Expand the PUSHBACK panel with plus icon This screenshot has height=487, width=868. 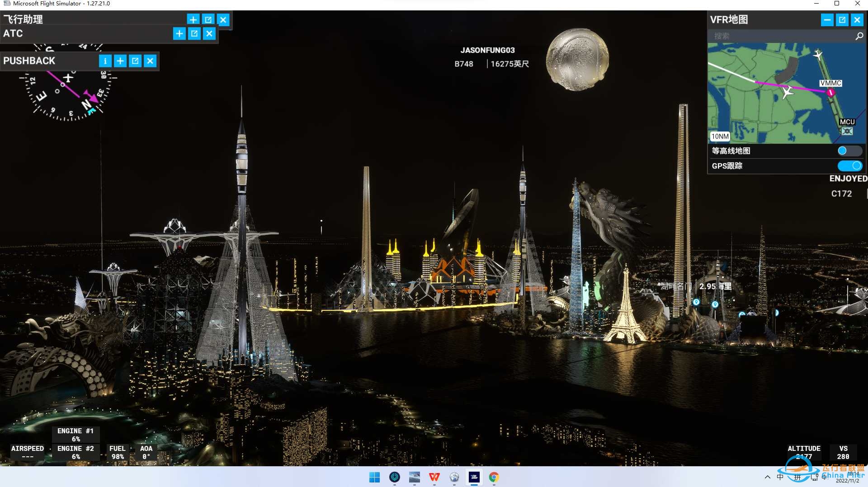(x=120, y=61)
